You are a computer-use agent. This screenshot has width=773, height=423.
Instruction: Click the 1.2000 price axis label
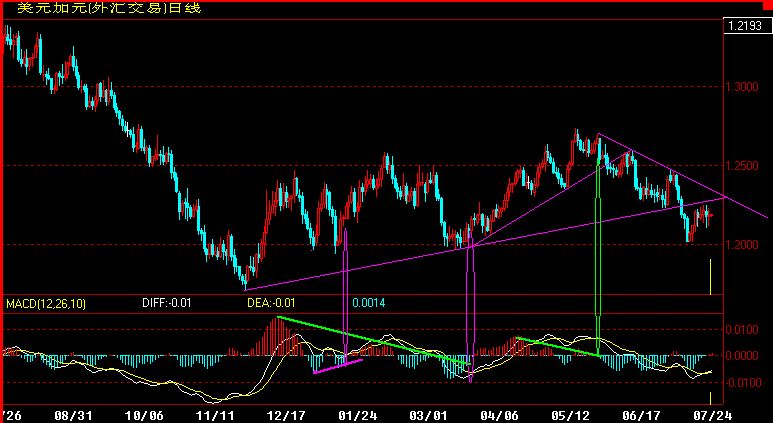point(742,245)
